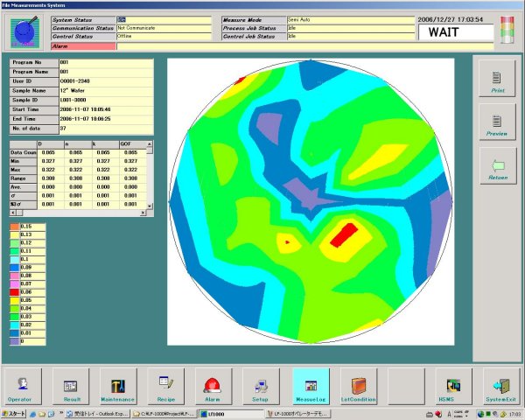This screenshot has width=525, height=420.
Task: Click the Sample Name value 12" Wafer
Action: pyautogui.click(x=106, y=91)
